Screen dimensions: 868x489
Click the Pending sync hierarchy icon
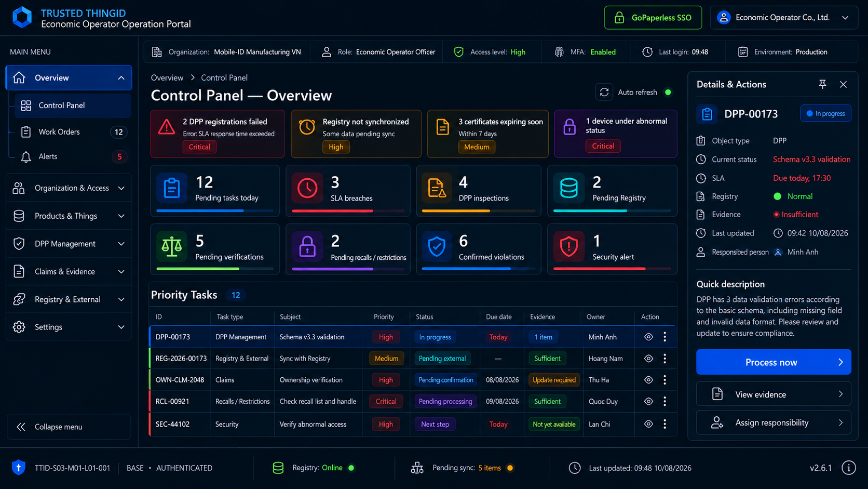point(417,468)
